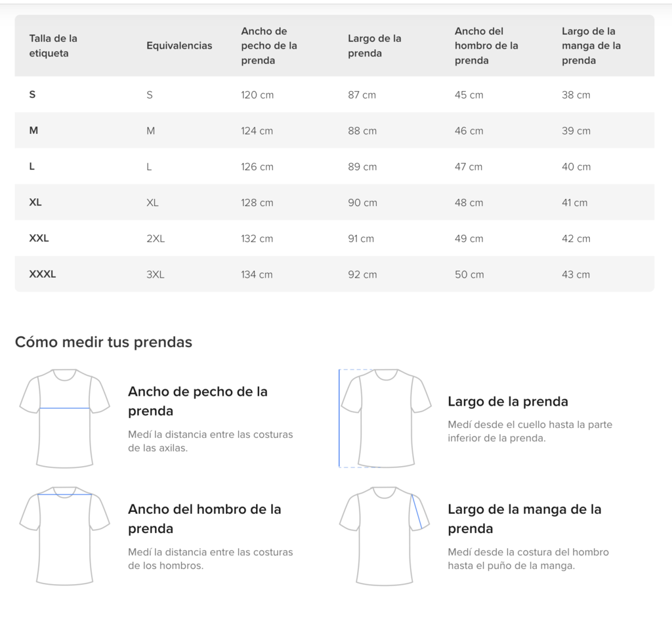Select the 126 cm chest width value
672x617 pixels.
coord(257,167)
